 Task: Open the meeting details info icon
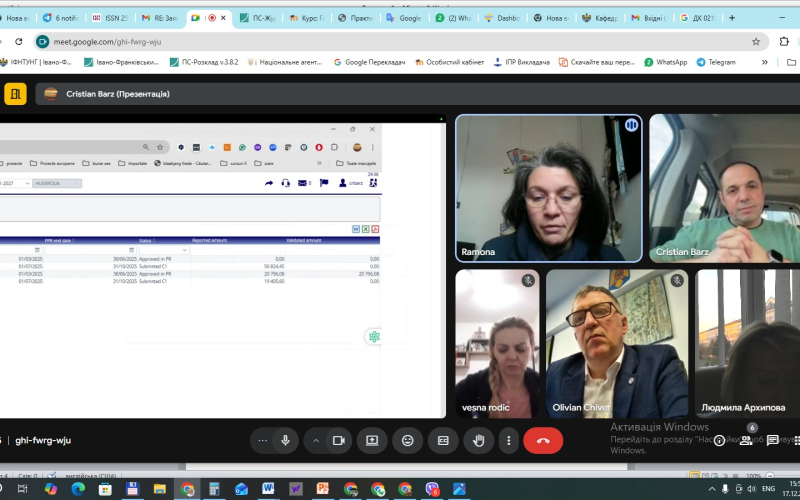(x=719, y=441)
